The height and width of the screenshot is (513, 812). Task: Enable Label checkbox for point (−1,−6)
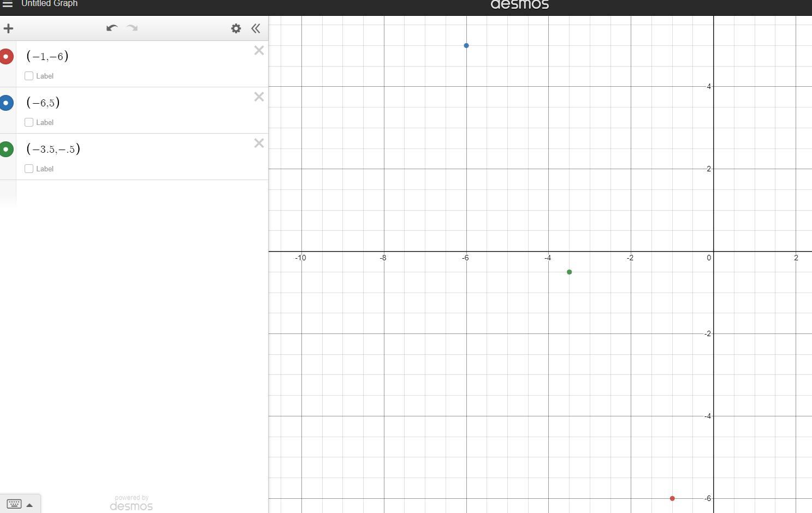29,76
